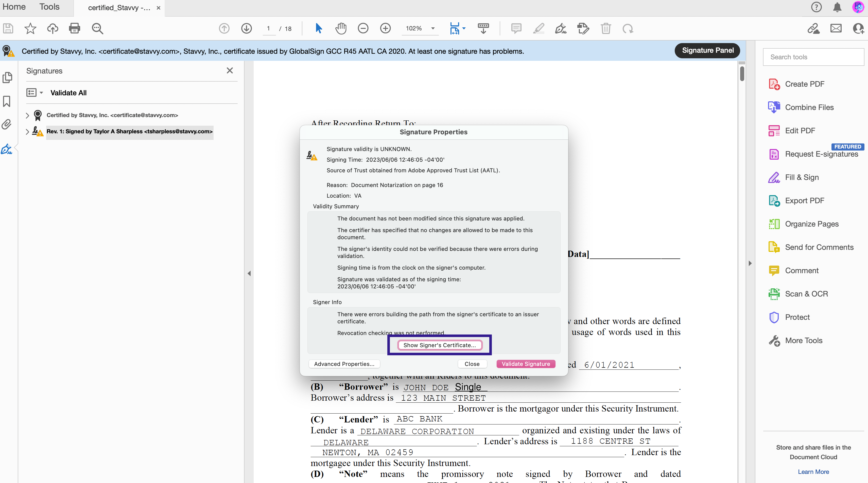Open the Signature Panel button
The width and height of the screenshot is (868, 483).
pos(708,50)
